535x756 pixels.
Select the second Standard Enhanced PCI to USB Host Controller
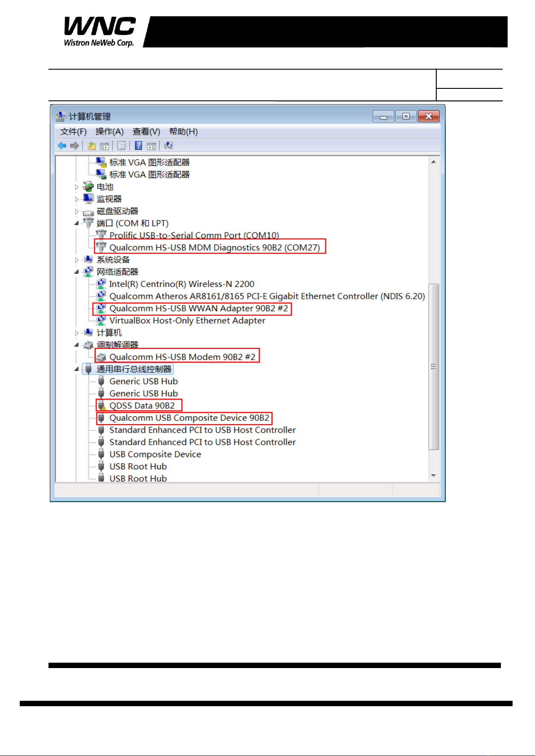point(202,442)
